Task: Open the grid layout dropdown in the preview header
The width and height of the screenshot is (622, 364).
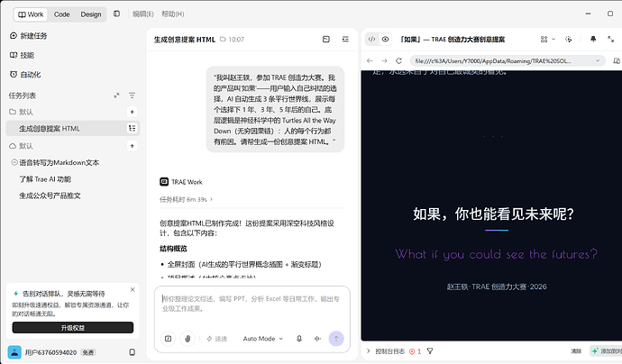Action: [548, 40]
